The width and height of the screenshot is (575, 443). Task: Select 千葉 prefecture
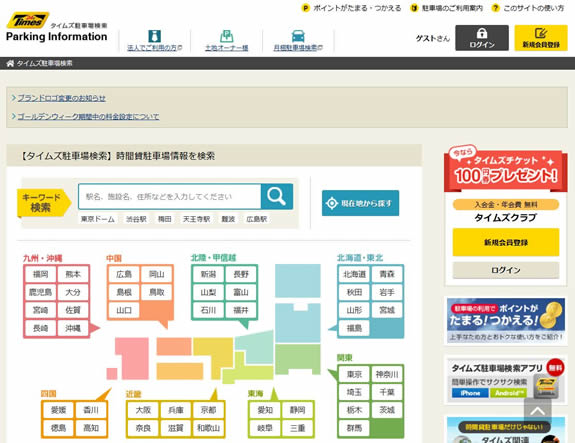tap(387, 392)
